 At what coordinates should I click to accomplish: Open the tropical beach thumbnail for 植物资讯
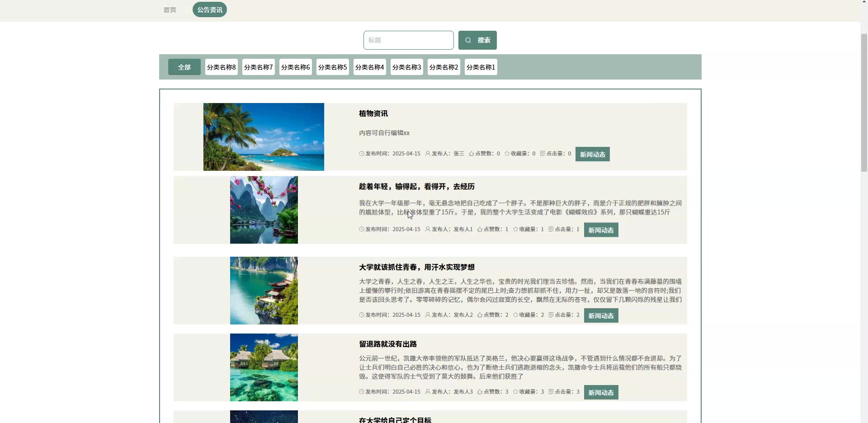[264, 137]
